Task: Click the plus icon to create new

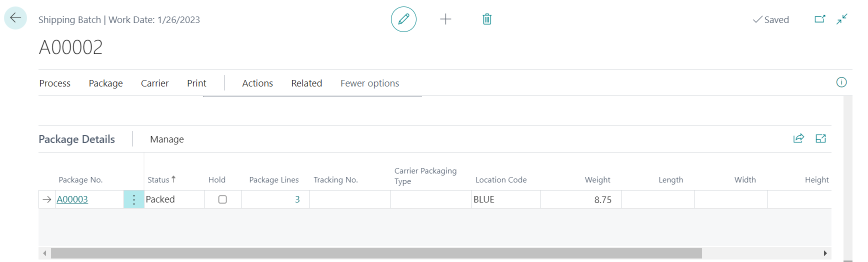Action: (445, 19)
